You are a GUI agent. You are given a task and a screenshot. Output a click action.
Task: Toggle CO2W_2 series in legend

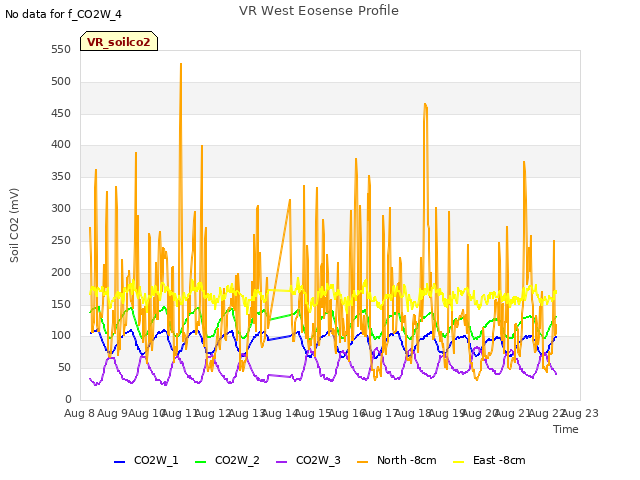227,460
